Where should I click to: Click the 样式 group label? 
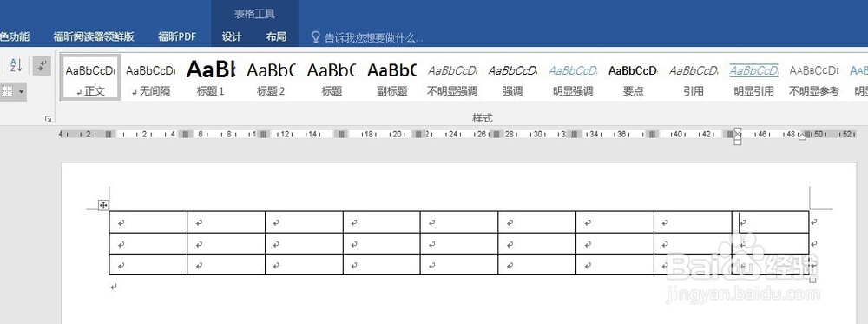coord(482,118)
